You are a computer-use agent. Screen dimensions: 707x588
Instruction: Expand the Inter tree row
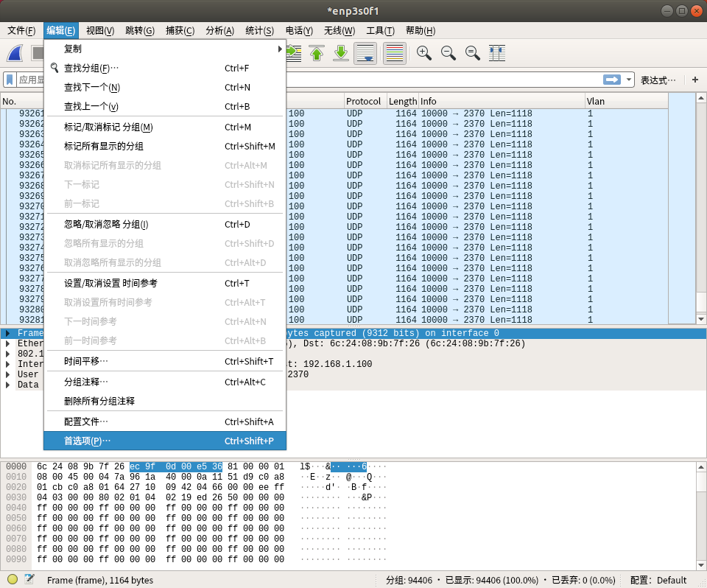click(x=7, y=364)
